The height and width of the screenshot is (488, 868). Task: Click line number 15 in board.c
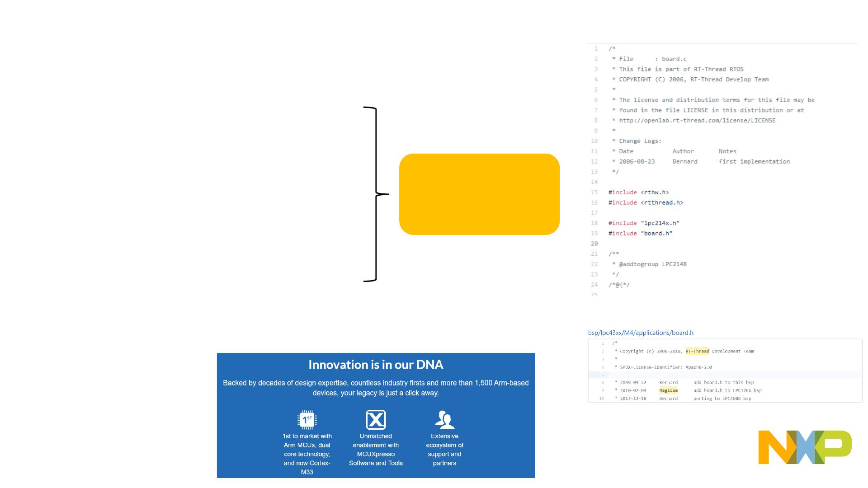(x=594, y=192)
